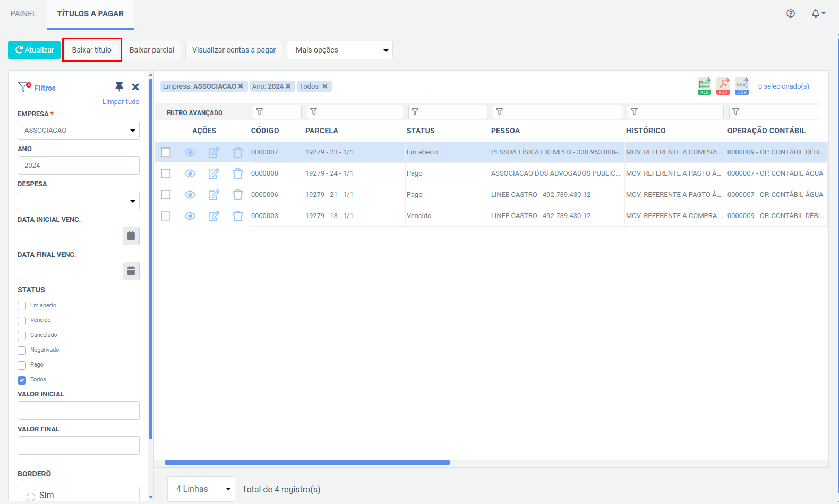Click the 0 selecionado(s) link
This screenshot has width=839, height=504.
point(784,86)
